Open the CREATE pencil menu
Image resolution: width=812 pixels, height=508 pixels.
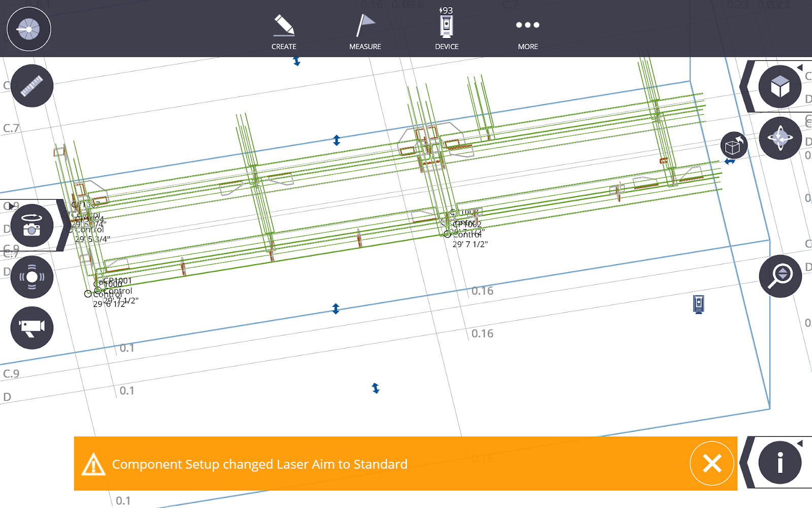click(284, 32)
